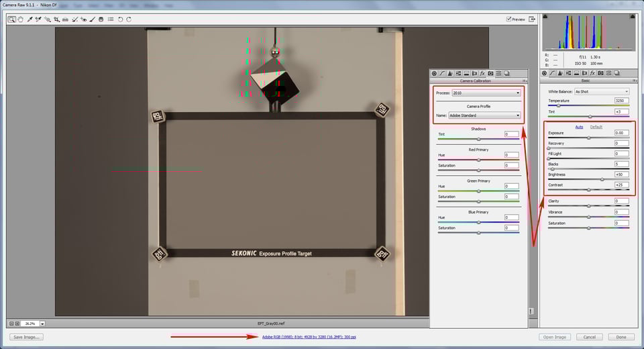Open the White Balance dropdown
The height and width of the screenshot is (349, 644).
(x=602, y=92)
